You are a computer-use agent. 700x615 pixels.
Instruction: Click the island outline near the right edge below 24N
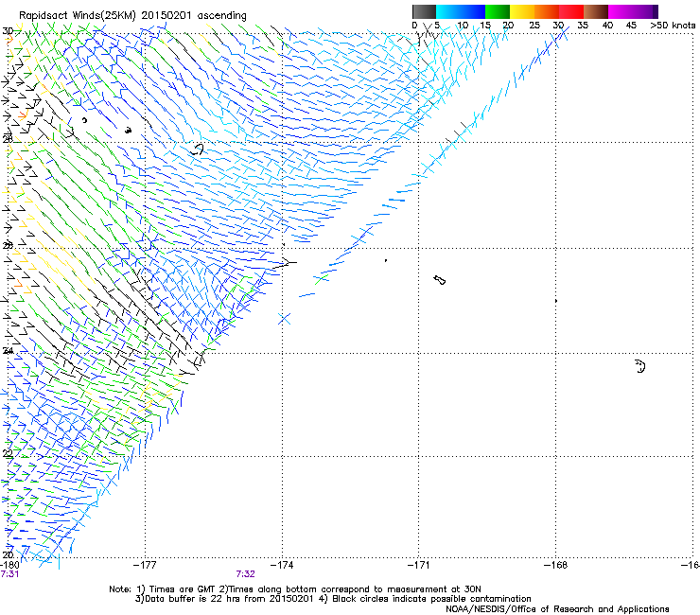640,366
